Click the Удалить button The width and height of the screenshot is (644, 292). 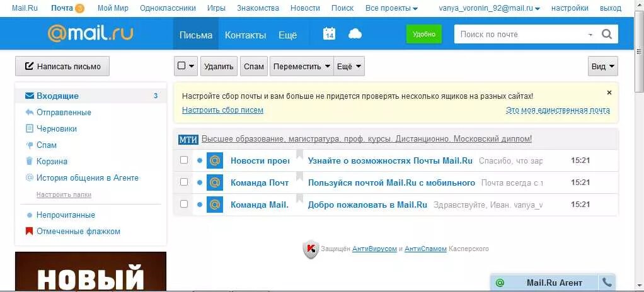(219, 67)
